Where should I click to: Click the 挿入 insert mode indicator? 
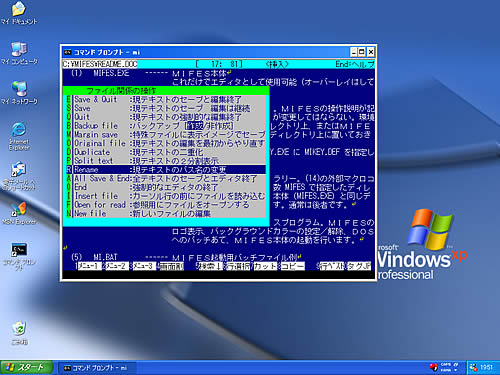[x=276, y=64]
